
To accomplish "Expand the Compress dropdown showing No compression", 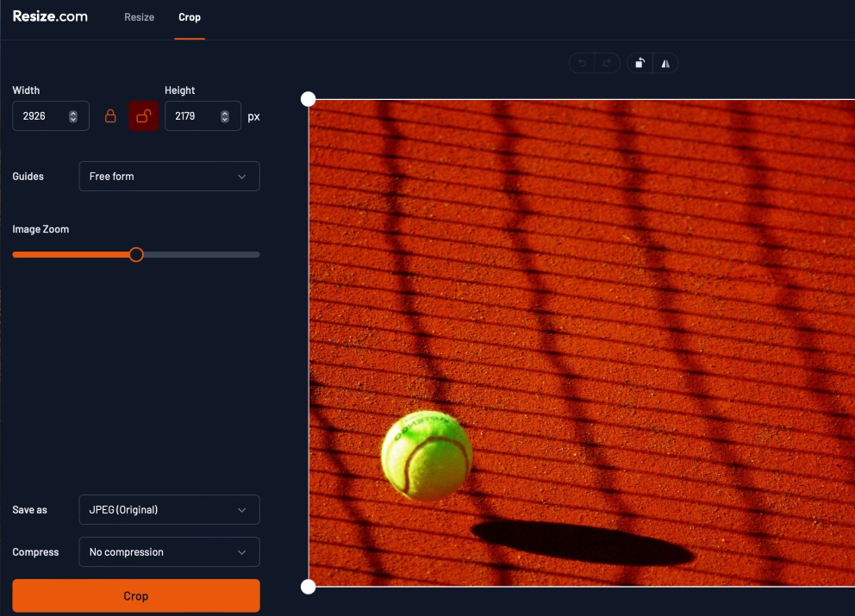I will pos(169,552).
